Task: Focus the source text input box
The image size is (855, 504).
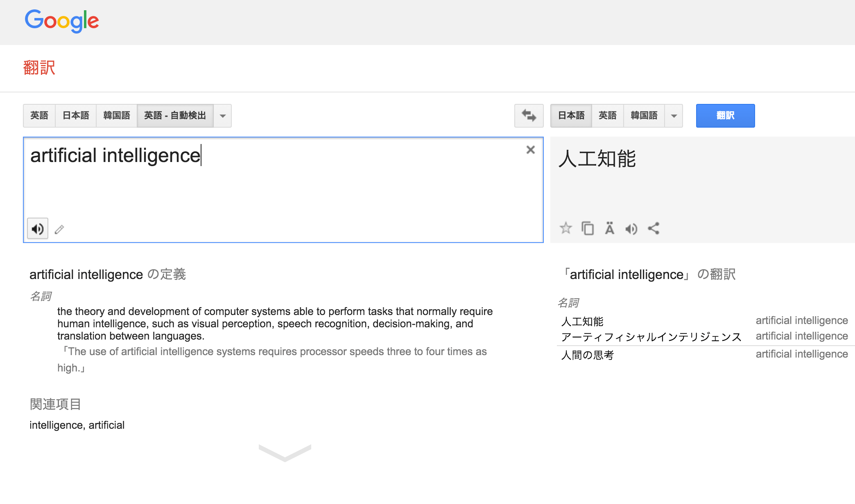Action: (x=283, y=190)
